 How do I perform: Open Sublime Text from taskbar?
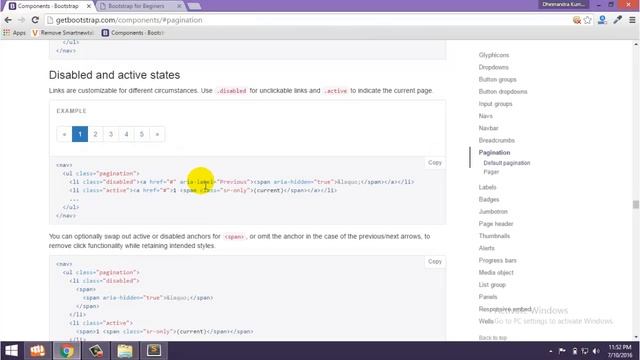[x=154, y=351]
